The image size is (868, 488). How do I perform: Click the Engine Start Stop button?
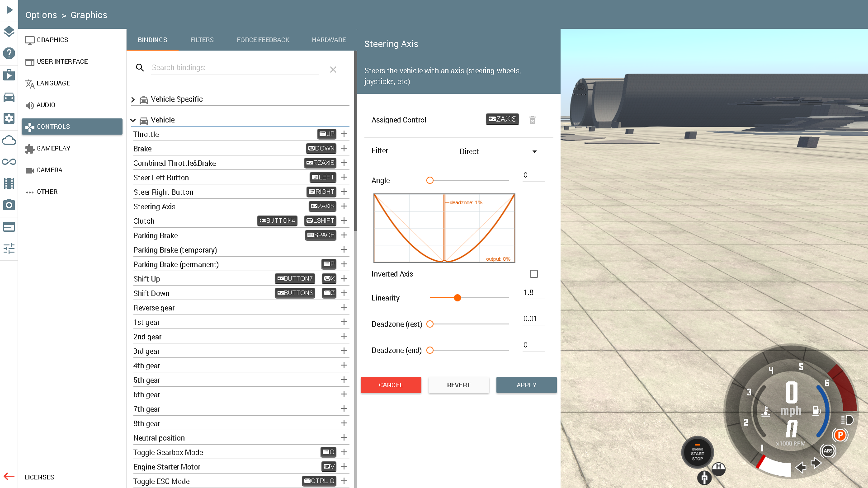click(697, 453)
